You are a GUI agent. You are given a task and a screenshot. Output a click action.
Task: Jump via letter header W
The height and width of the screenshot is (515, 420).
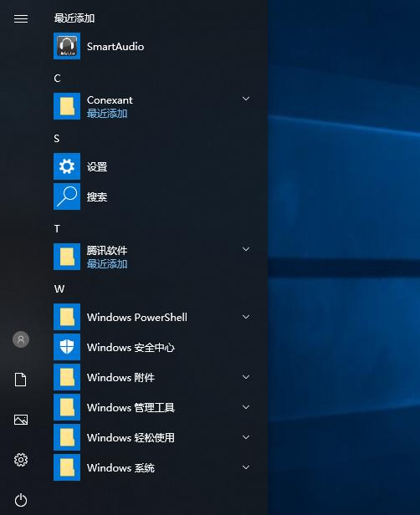point(59,289)
